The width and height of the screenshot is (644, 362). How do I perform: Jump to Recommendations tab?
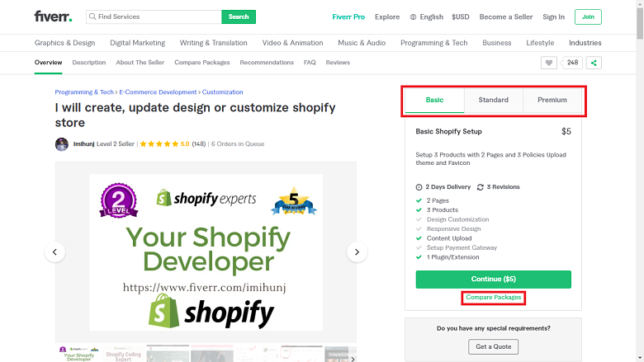coord(267,63)
